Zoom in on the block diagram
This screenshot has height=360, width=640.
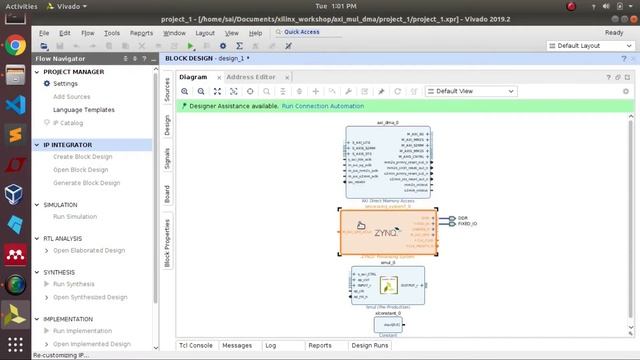click(x=184, y=91)
